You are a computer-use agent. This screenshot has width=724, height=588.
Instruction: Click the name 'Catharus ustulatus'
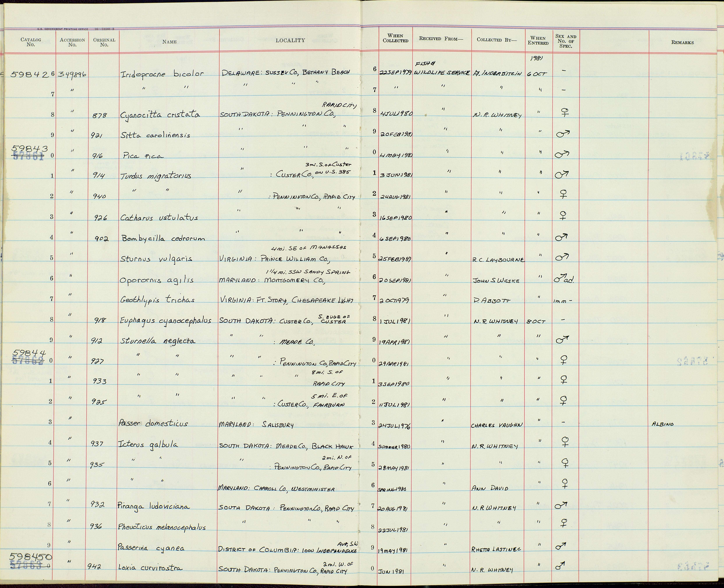(159, 217)
